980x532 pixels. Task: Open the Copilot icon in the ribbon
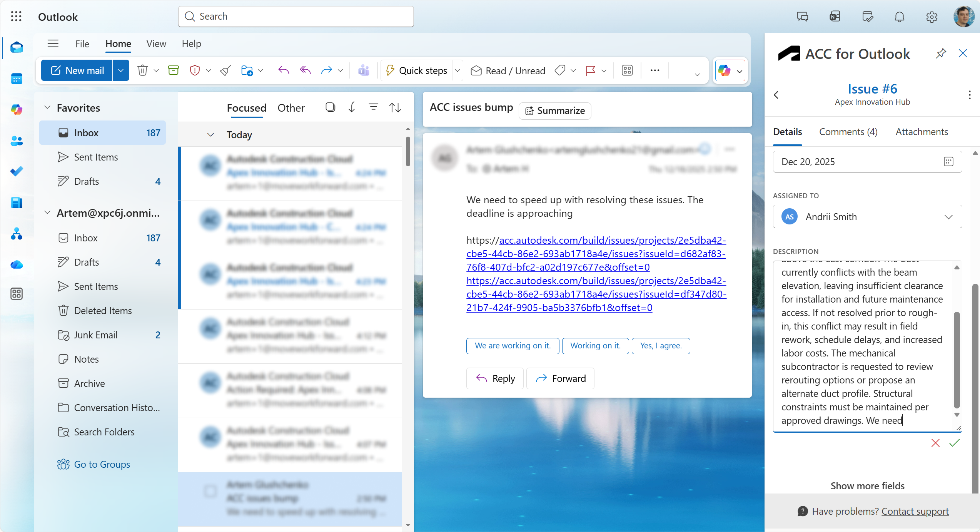724,70
